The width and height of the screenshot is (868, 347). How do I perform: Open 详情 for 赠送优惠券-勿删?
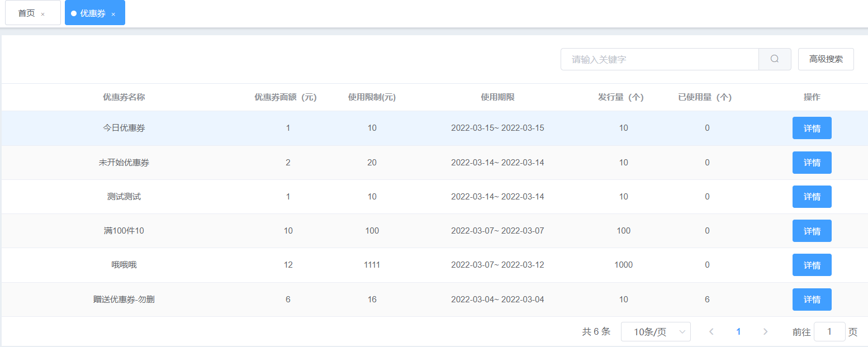(x=812, y=300)
